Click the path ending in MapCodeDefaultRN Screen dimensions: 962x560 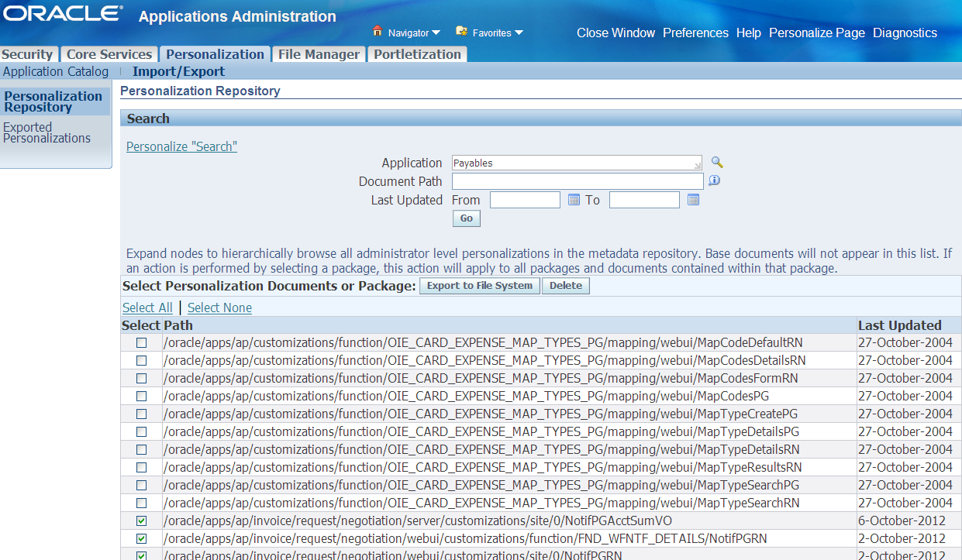point(483,342)
